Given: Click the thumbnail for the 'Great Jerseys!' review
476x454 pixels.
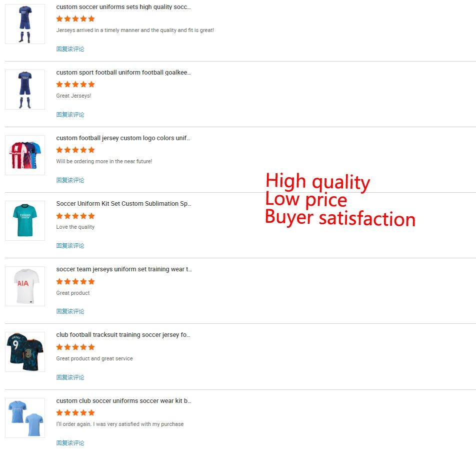Looking at the screenshot, I should [x=25, y=90].
